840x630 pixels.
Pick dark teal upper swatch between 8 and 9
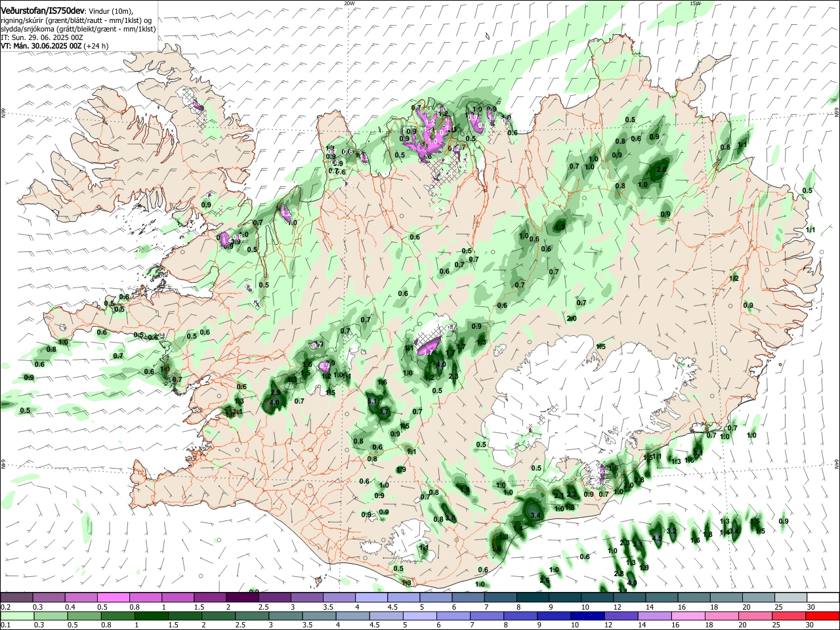pos(532,597)
